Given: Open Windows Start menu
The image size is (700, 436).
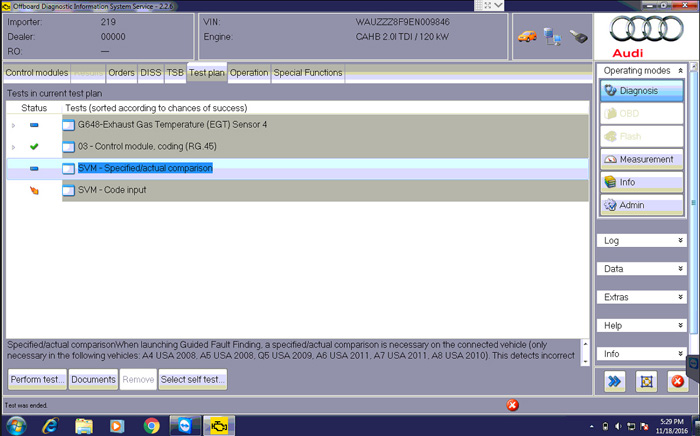Looking at the screenshot, I should 16,426.
